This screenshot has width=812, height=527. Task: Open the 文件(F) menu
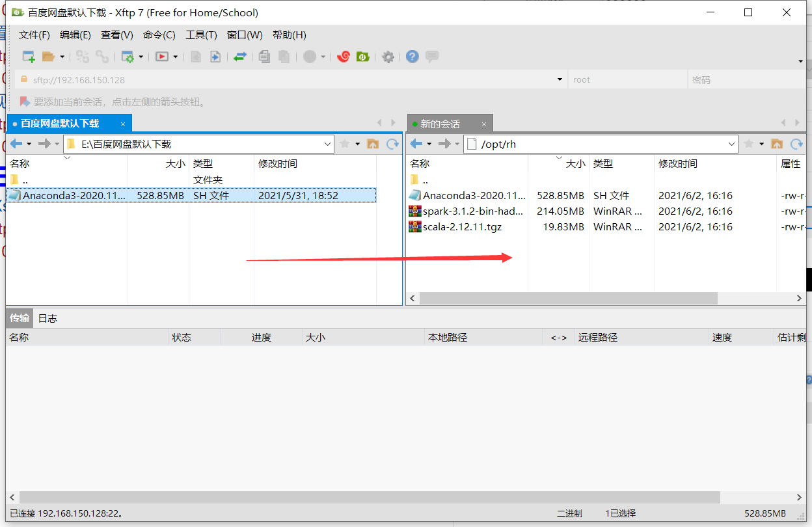34,35
